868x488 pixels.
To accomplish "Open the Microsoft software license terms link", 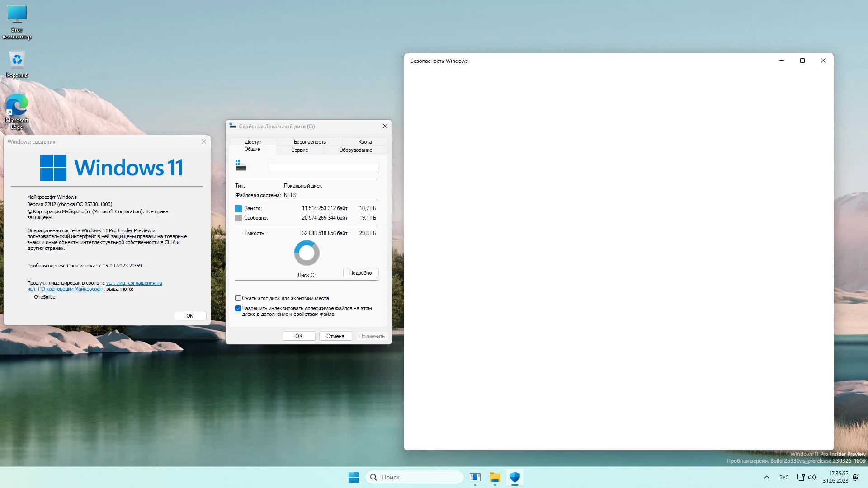I will pos(134,283).
